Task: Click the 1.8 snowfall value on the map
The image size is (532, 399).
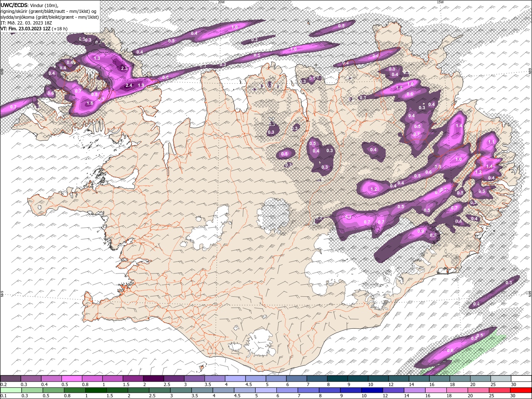Action: point(90,103)
